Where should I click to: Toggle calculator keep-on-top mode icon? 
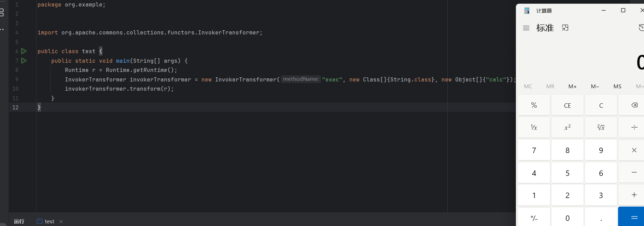coord(565,28)
